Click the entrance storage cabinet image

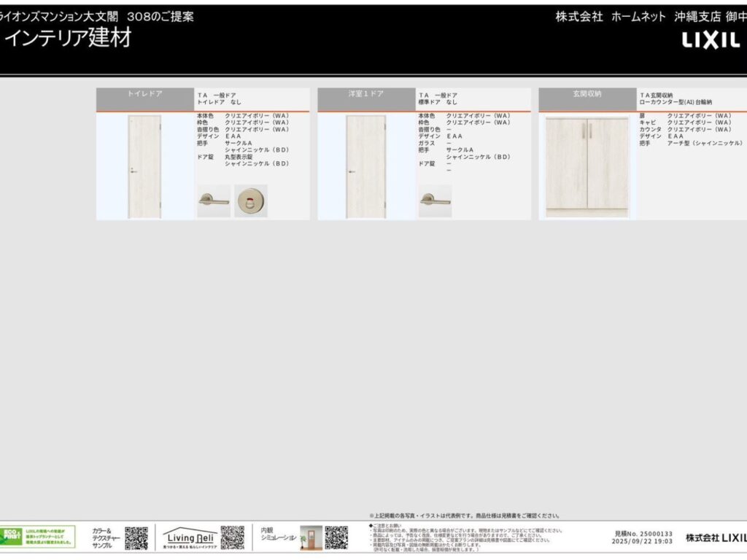pos(587,166)
